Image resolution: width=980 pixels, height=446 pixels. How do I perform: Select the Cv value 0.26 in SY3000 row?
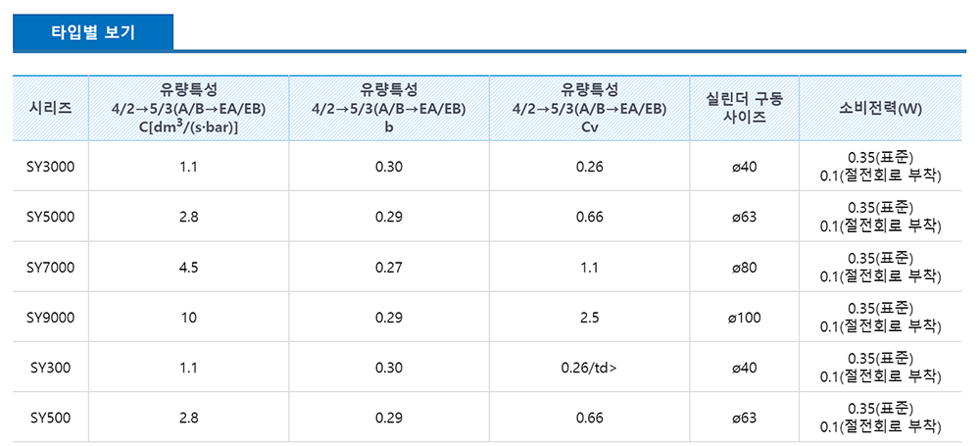click(x=589, y=167)
